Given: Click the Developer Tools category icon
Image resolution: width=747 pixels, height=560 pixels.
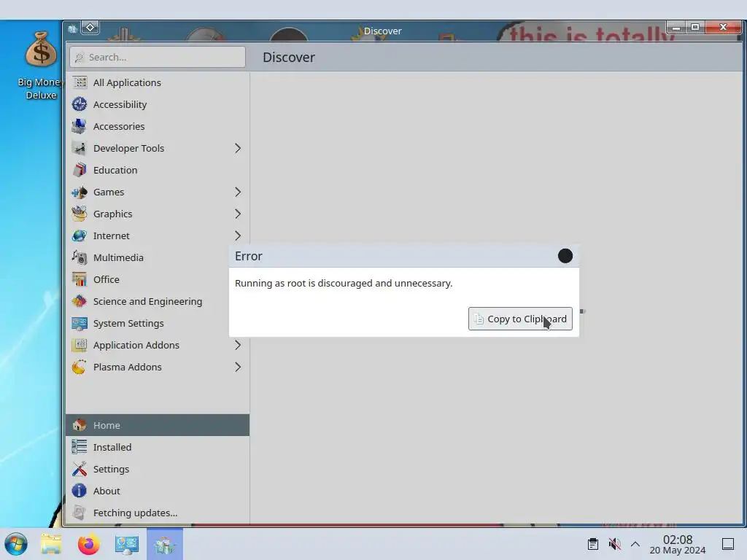Looking at the screenshot, I should 80,148.
